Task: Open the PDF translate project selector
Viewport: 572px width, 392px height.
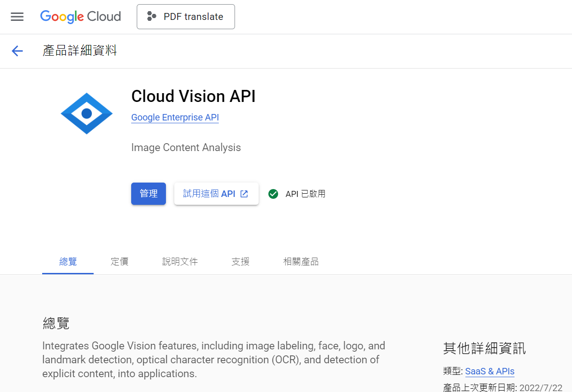Action: point(186,17)
